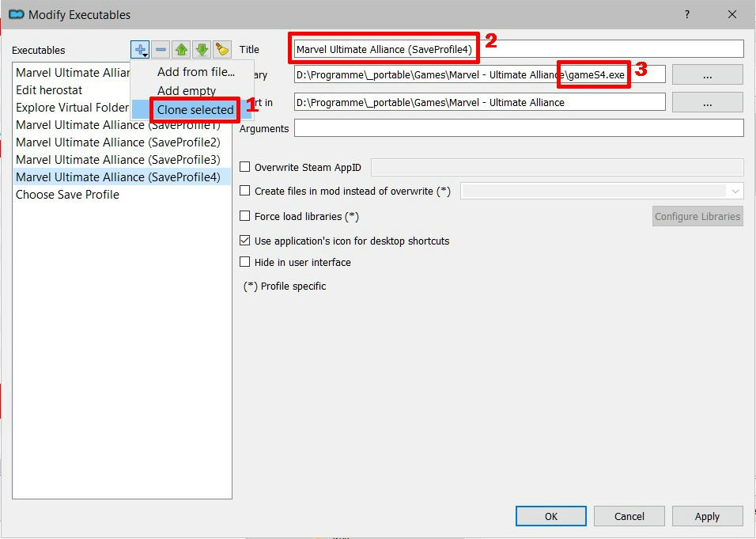The width and height of the screenshot is (756, 539).
Task: Select Explore Virtual Folder executable
Action: tap(73, 107)
